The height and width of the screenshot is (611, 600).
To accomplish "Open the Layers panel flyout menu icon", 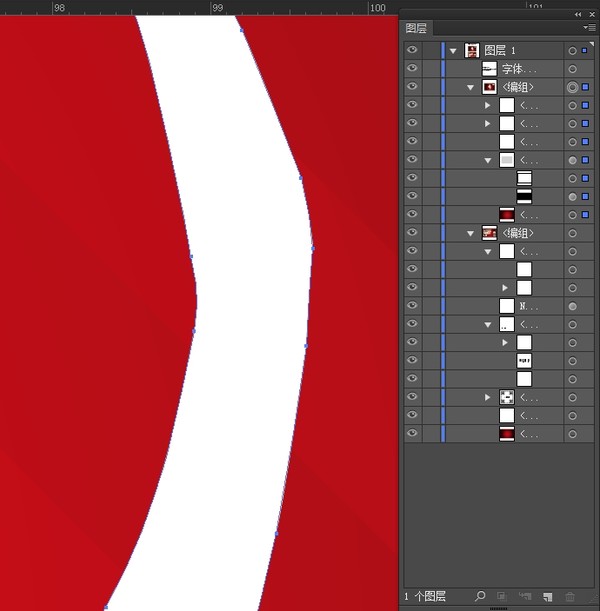I will click(589, 27).
